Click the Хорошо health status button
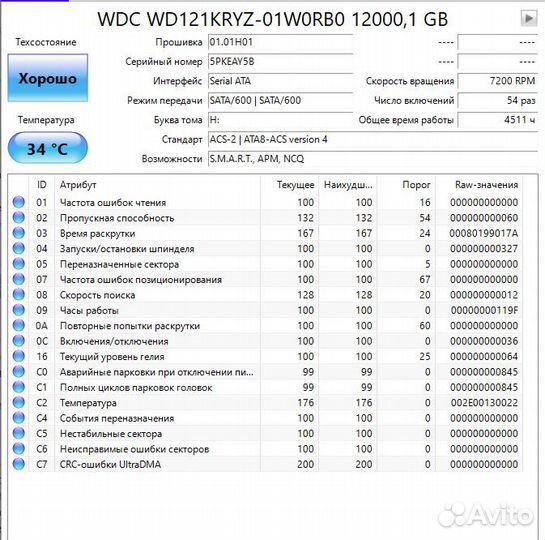 [48, 78]
